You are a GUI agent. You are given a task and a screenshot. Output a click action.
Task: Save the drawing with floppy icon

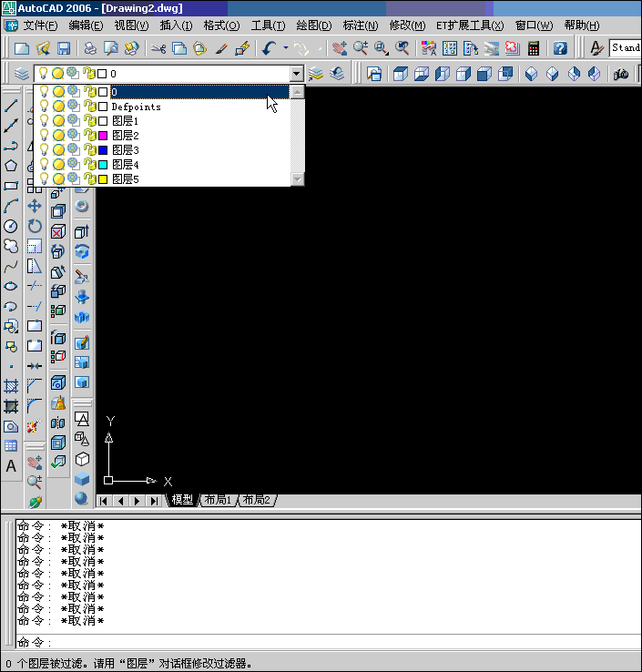tap(64, 48)
